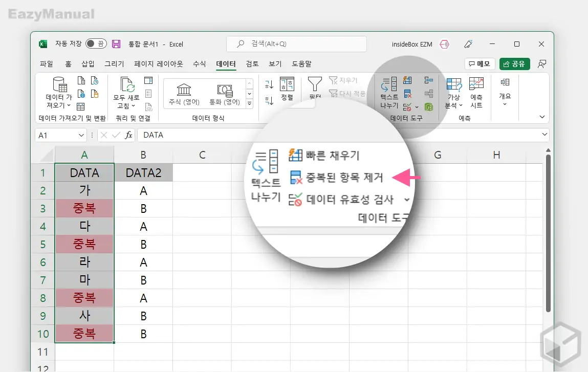Expand the 데이터 형식 gallery more button
588x372 pixels.
coord(249,103)
